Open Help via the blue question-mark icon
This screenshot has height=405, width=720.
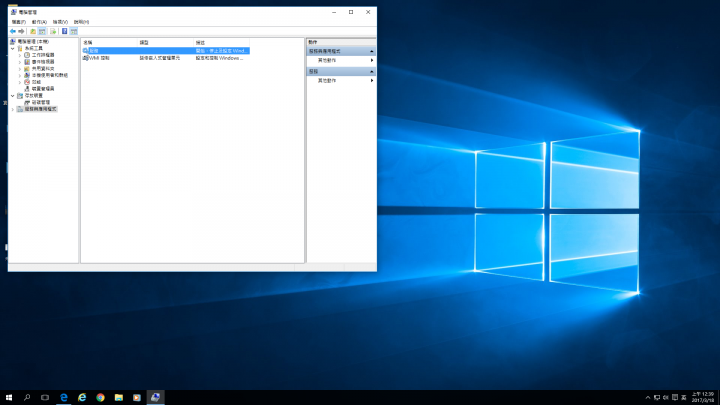[x=64, y=31]
